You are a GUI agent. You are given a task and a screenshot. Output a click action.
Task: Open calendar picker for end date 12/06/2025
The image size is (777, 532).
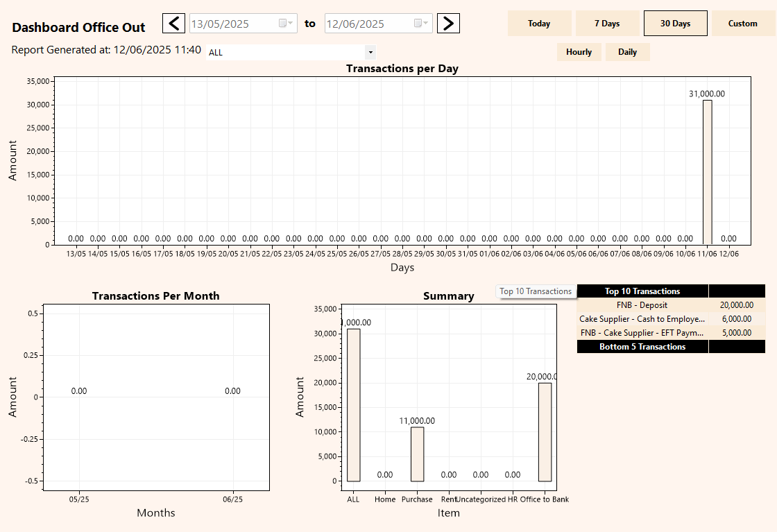[421, 24]
